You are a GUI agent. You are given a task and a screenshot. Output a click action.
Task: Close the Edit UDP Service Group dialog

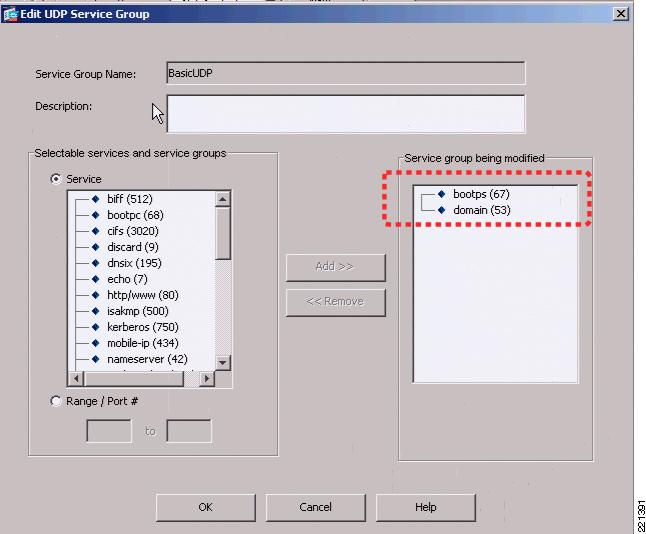(x=621, y=14)
